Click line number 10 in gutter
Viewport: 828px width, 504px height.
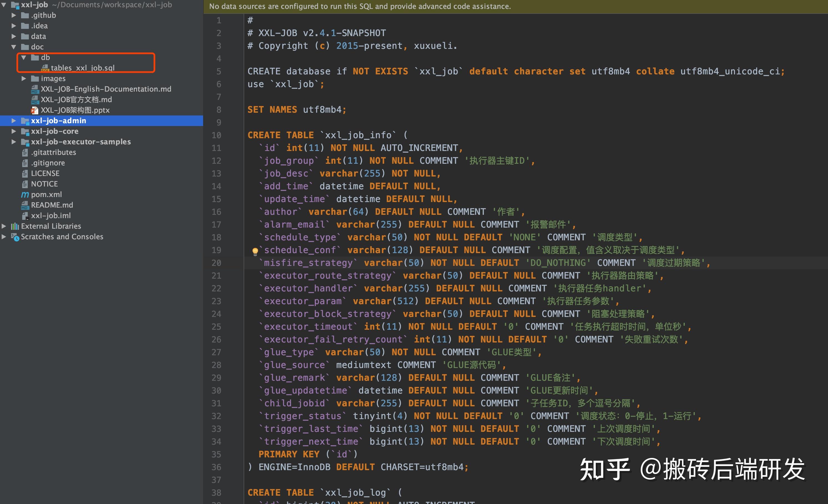[216, 135]
